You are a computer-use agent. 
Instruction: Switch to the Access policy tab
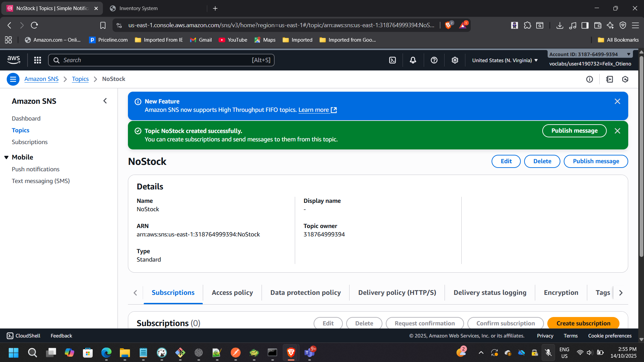point(232,292)
